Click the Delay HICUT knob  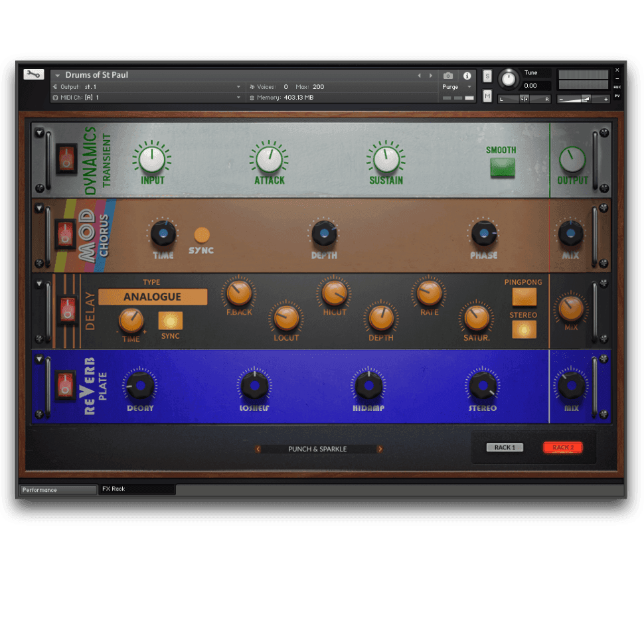tap(335, 293)
